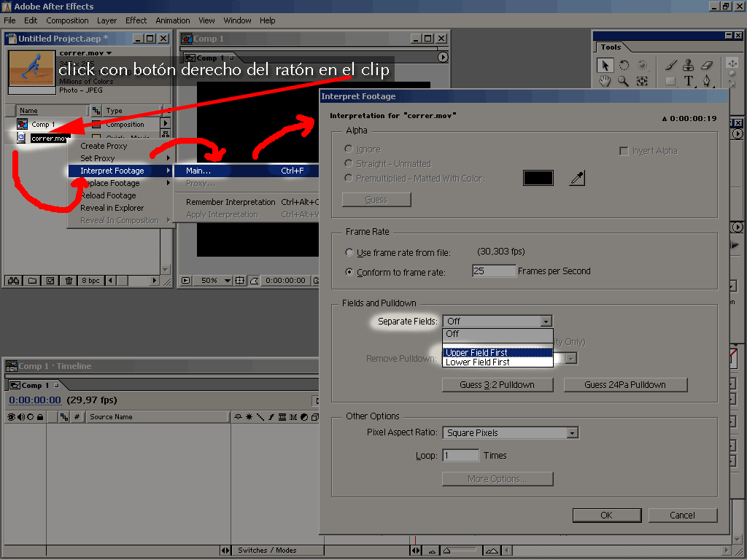
Task: Click the Frame Blending film column icon
Action: pos(282,417)
